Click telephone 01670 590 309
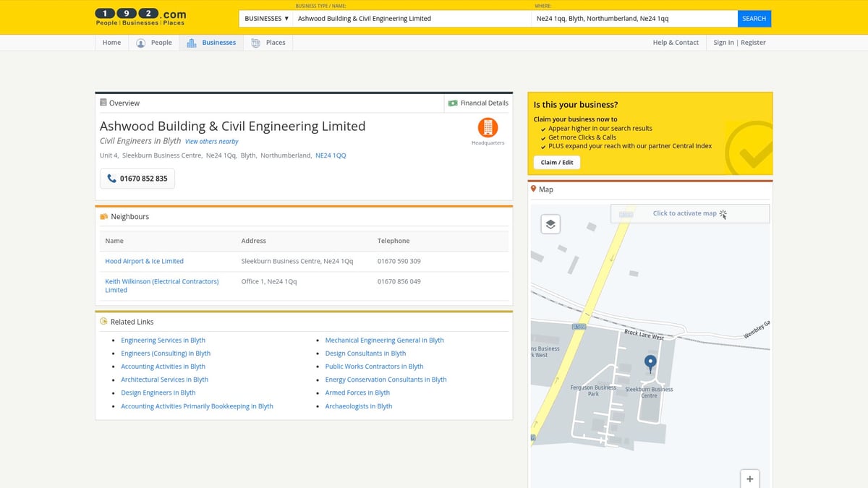Screen dimensions: 868x488 (399, 261)
